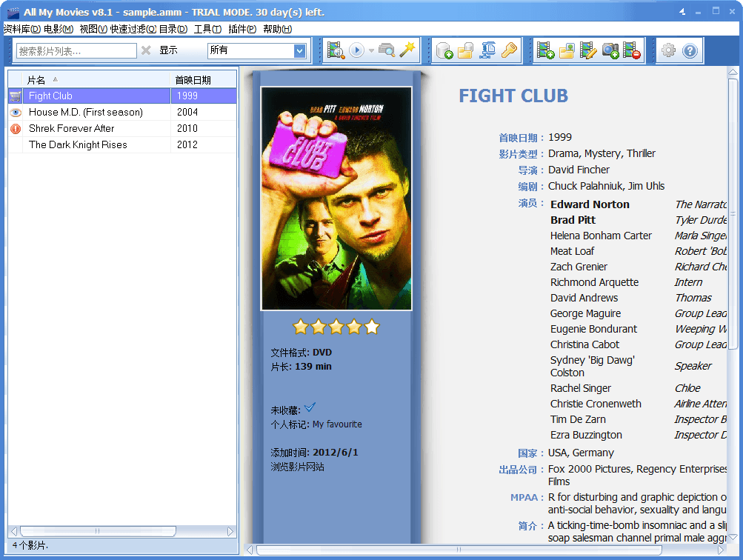Open the 快速过滤 menu
The image size is (743, 560).
(133, 30)
